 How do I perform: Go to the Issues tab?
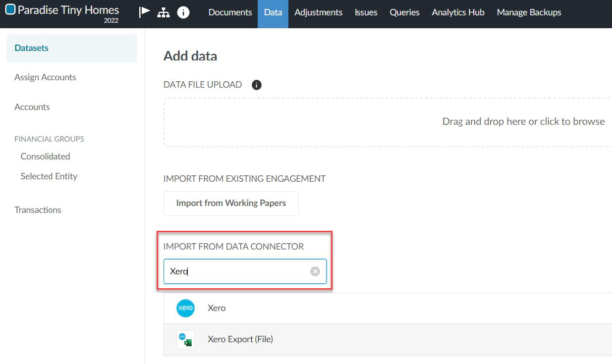click(x=366, y=12)
